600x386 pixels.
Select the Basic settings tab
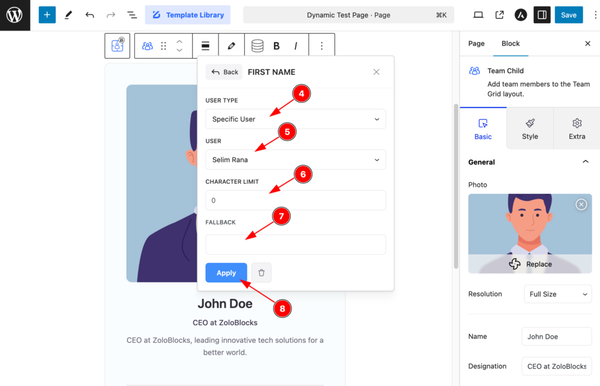[x=483, y=129]
